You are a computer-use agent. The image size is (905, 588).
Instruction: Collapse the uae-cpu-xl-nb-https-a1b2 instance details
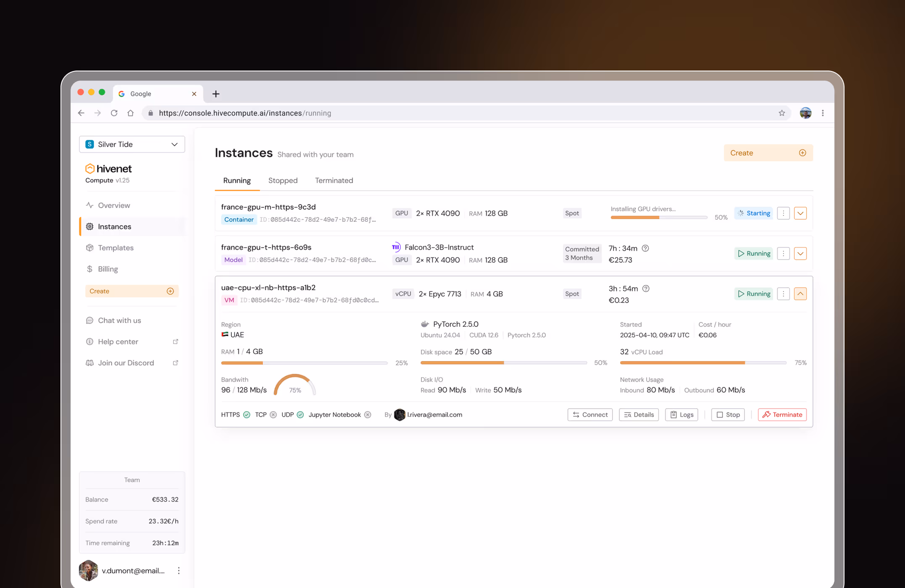pos(800,294)
